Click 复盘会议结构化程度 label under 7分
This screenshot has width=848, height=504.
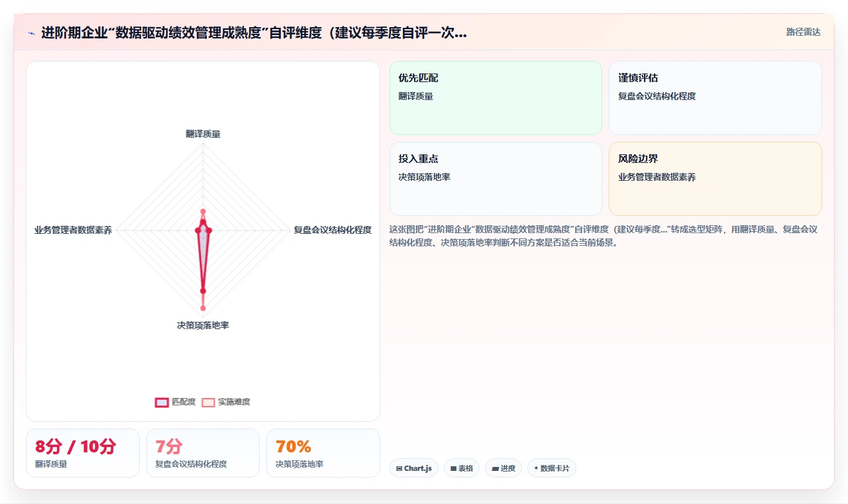click(191, 464)
